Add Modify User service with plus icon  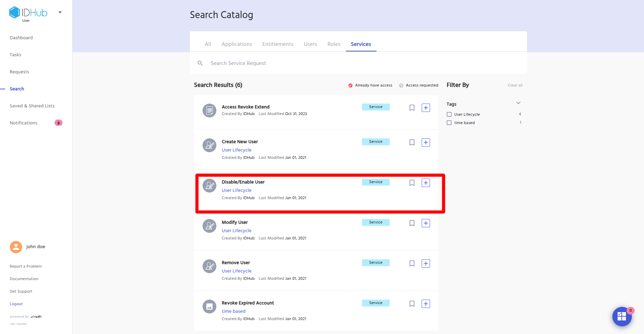coord(426,223)
